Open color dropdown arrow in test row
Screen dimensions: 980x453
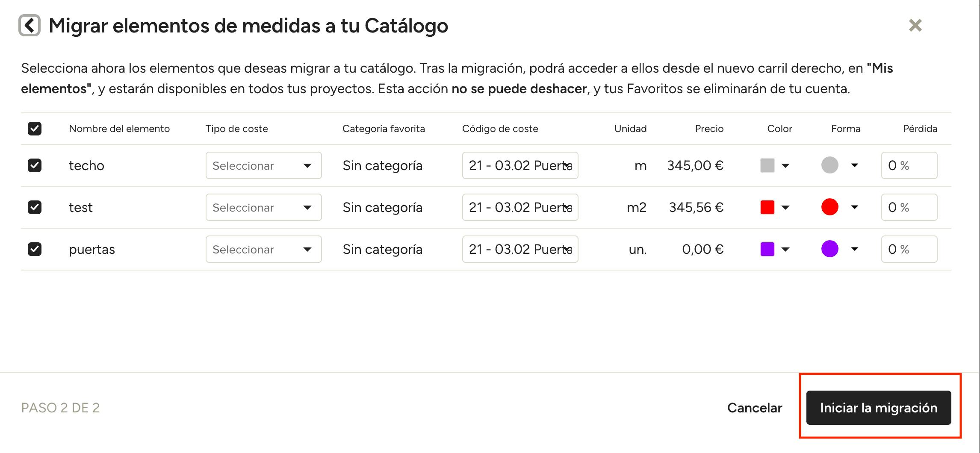click(x=785, y=208)
